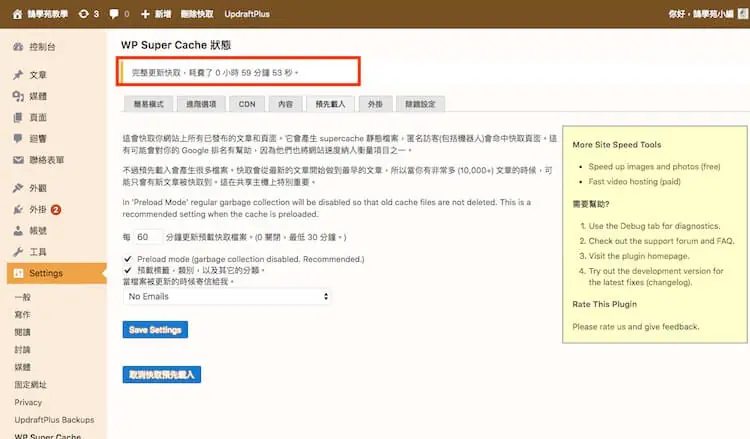Image resolution: width=750 pixels, height=439 pixels.
Task: Switch to the CDN tab
Action: [x=247, y=104]
